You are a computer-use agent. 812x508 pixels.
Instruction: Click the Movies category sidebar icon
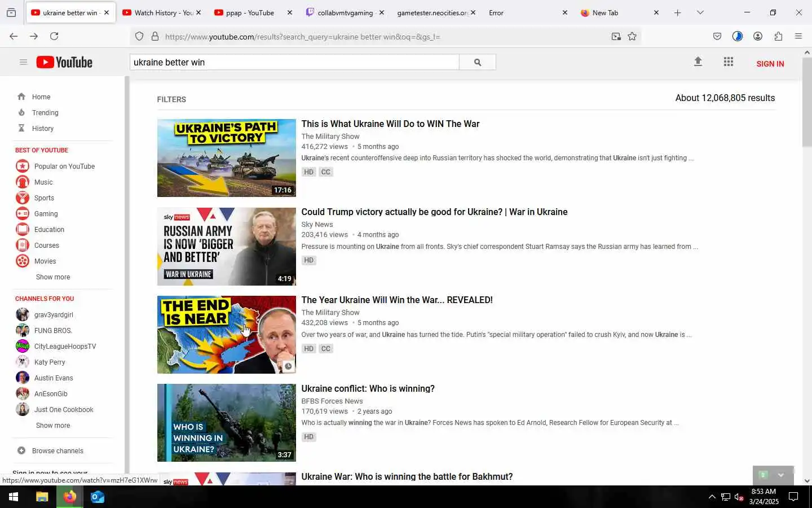23,261
